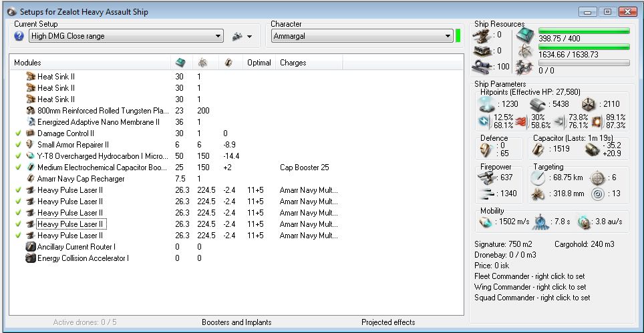
Task: Click the green character skill status indicator
Action: click(x=458, y=35)
